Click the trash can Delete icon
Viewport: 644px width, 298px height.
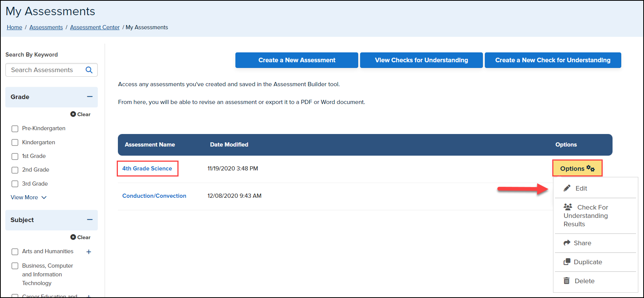567,281
